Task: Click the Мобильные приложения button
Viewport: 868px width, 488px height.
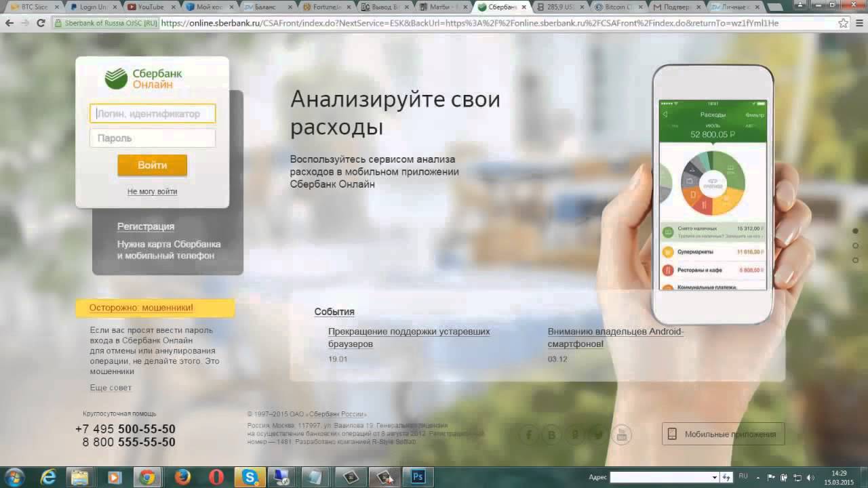Action: click(723, 434)
